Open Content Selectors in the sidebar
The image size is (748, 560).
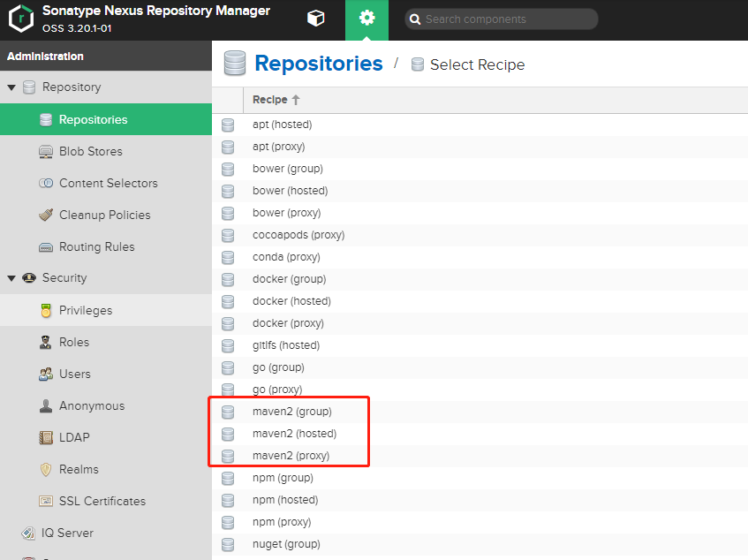pyautogui.click(x=106, y=183)
